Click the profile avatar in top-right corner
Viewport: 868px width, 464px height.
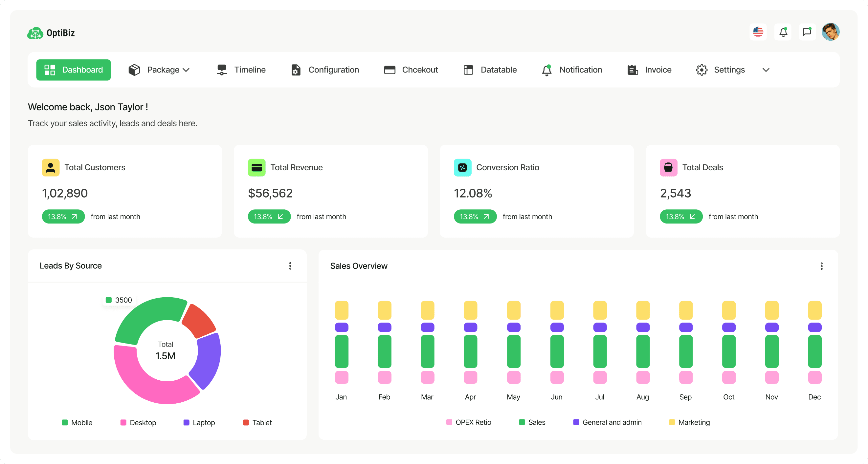pos(831,32)
